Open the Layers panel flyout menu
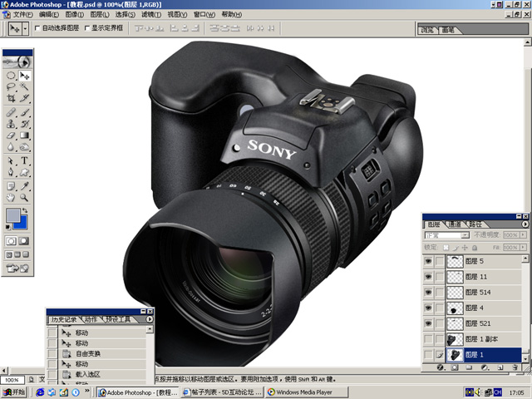Screen dimensions: 532x399 pyautogui.click(x=525, y=224)
